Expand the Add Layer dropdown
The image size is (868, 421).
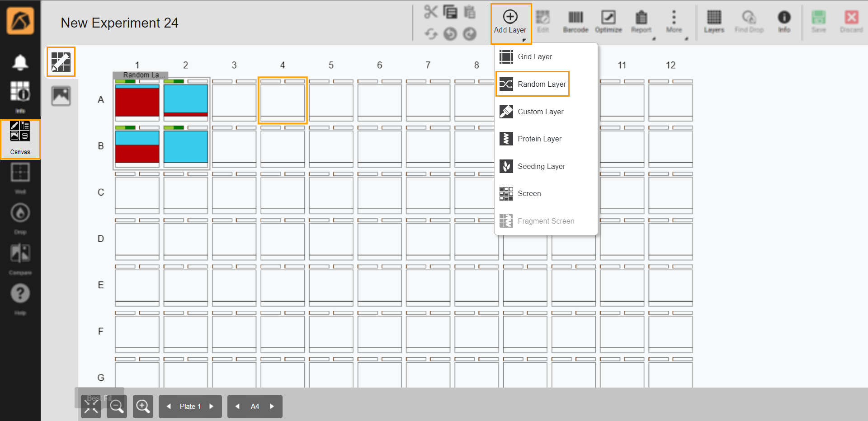pos(510,20)
